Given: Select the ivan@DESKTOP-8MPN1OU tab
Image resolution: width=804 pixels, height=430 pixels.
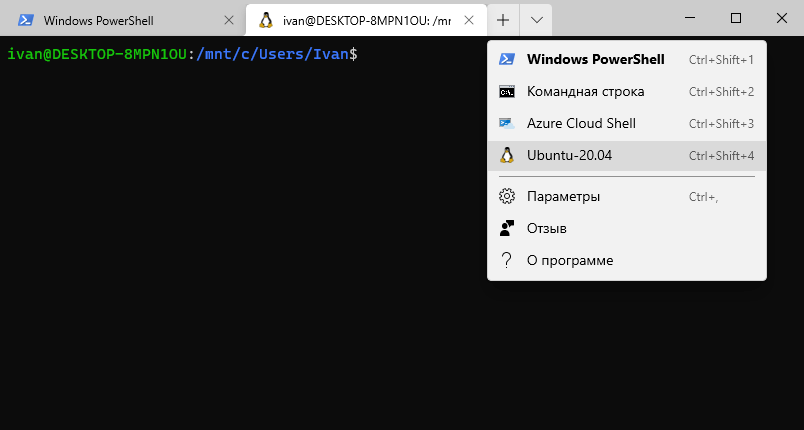Looking at the screenshot, I should tap(366, 20).
